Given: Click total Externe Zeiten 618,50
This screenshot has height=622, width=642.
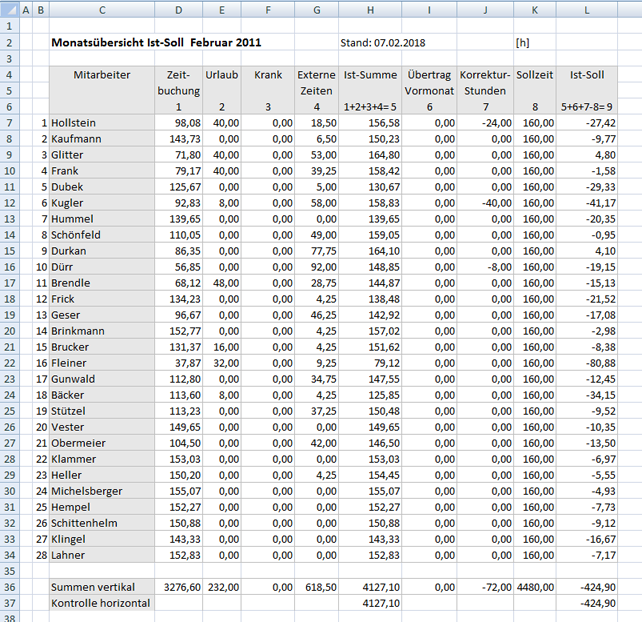Looking at the screenshot, I should 316,587.
